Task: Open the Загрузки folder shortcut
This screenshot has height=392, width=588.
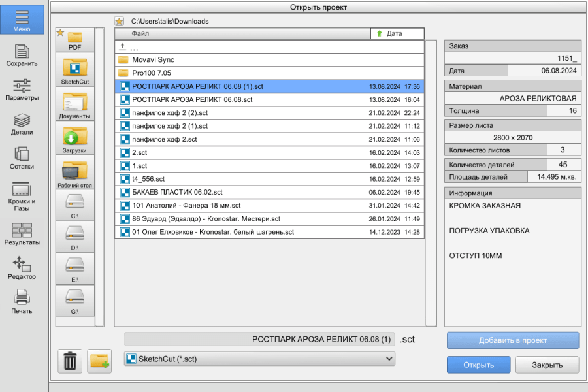Action: pos(75,139)
